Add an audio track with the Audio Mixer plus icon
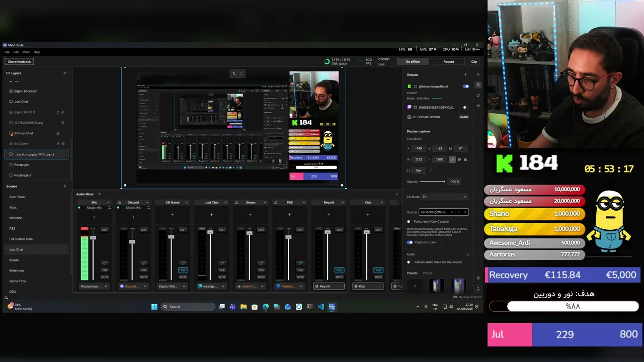The height and width of the screenshot is (362, 644). point(99,194)
